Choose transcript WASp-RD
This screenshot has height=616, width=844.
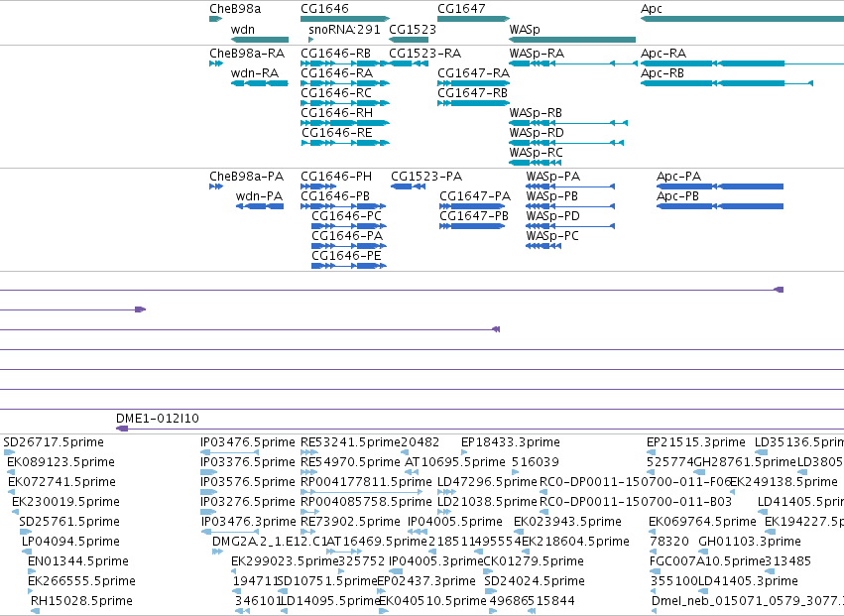(x=566, y=143)
